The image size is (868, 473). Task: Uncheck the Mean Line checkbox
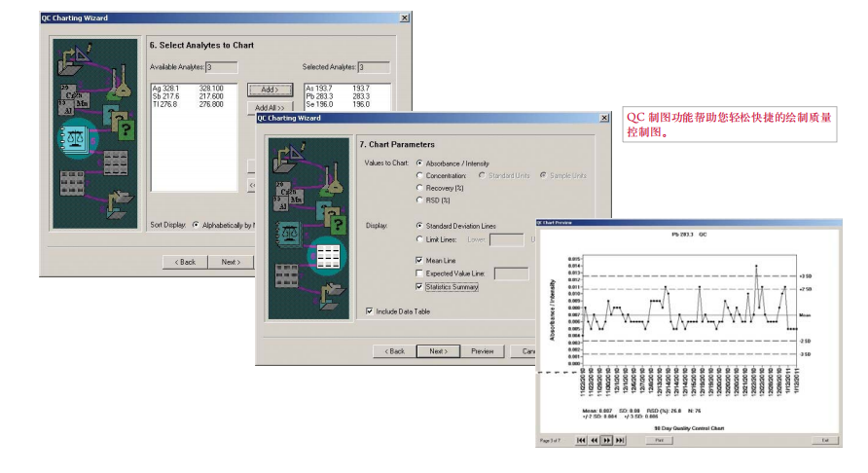coord(419,260)
